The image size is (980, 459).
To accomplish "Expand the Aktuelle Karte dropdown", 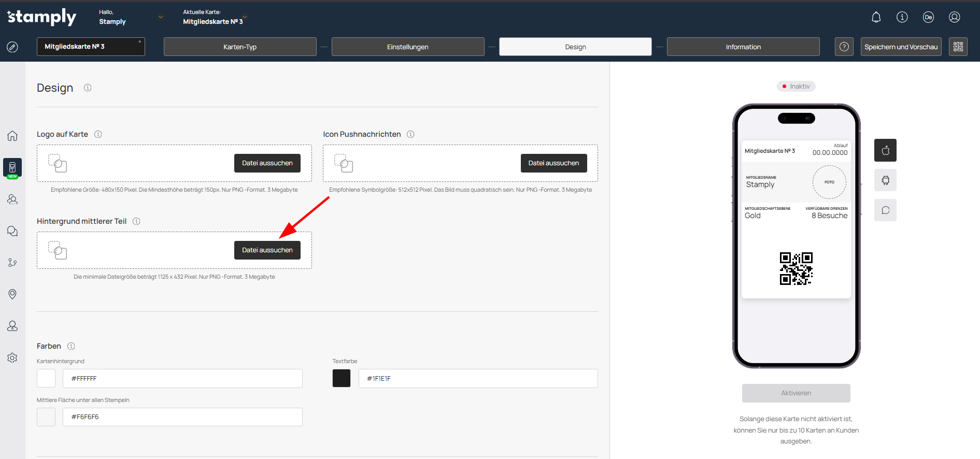I will point(245,17).
